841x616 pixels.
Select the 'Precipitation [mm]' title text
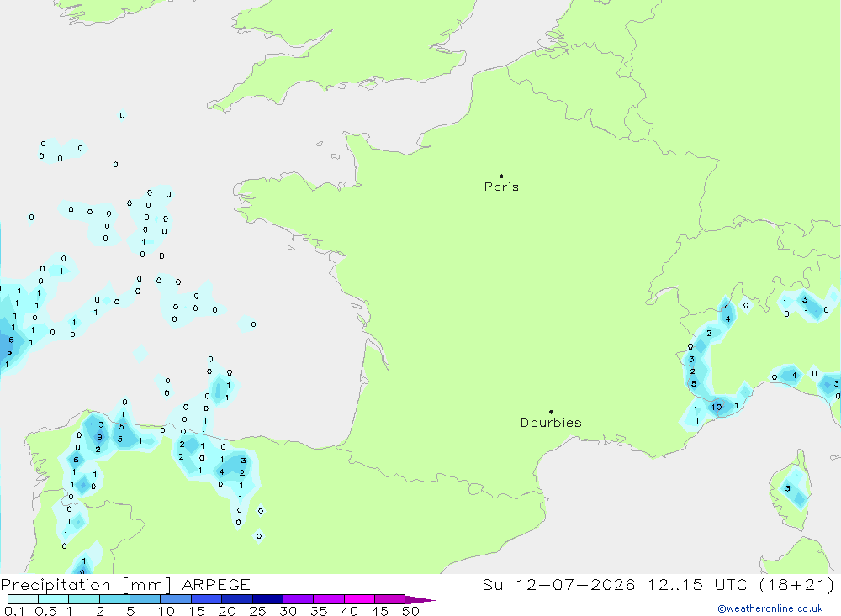(86, 585)
